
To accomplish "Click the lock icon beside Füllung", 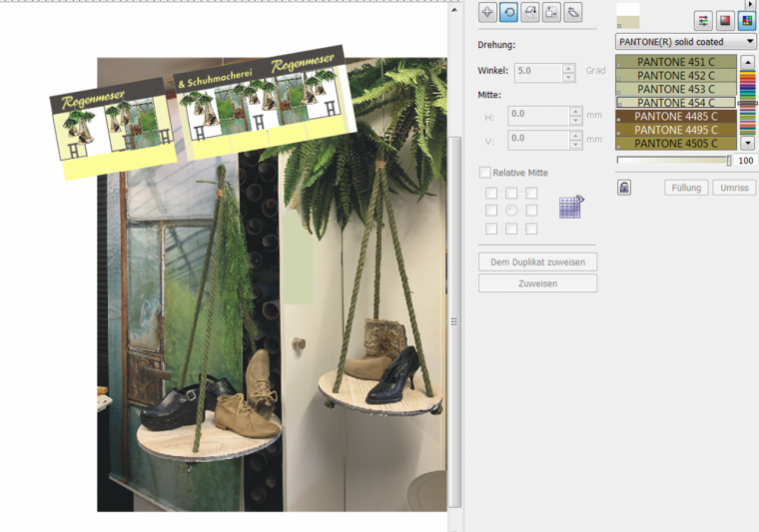I will 624,188.
